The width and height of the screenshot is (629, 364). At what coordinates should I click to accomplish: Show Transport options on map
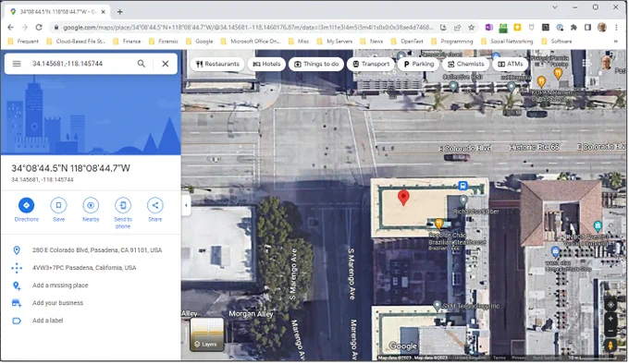click(x=371, y=64)
